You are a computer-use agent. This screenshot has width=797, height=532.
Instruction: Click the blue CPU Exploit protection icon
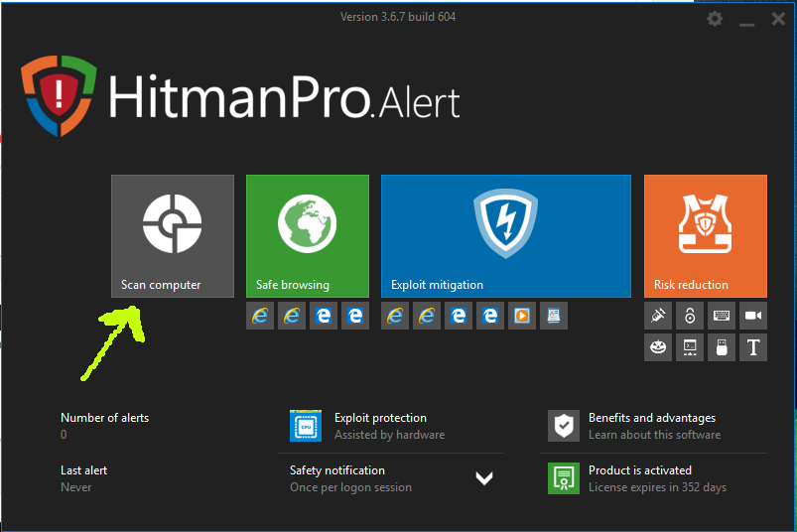[x=306, y=426]
